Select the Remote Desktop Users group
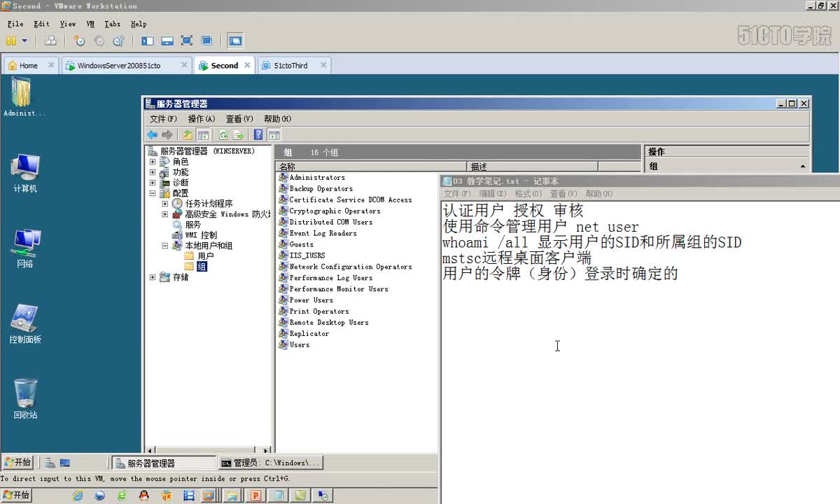Screen dimensions: 840x504 click(x=328, y=323)
